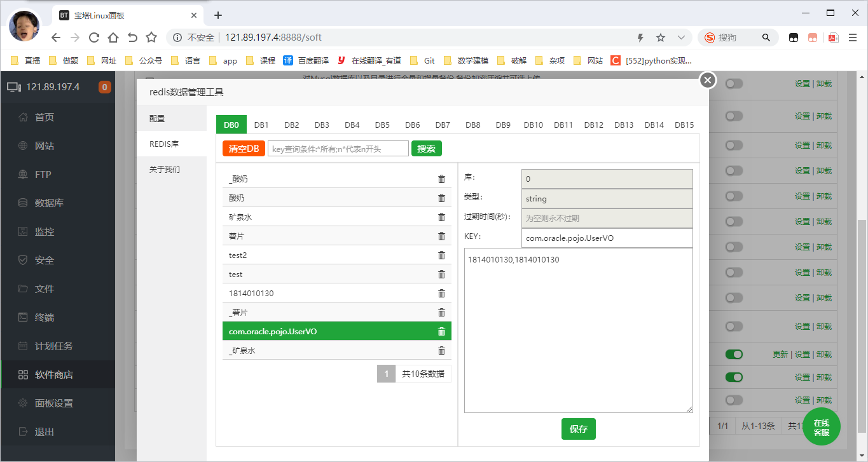
Task: Reload the page with refresh icon
Action: [x=94, y=37]
